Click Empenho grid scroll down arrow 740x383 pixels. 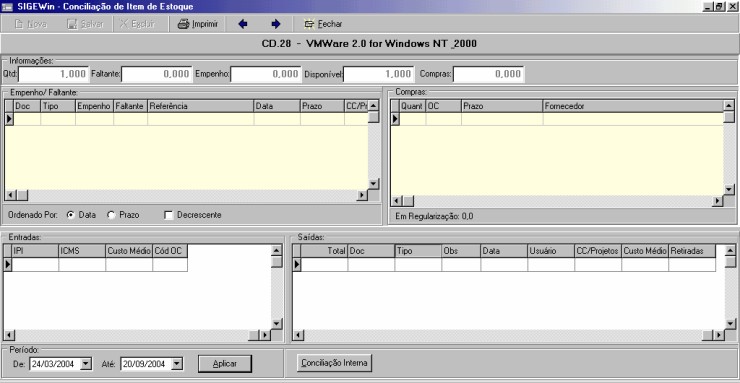(x=373, y=183)
